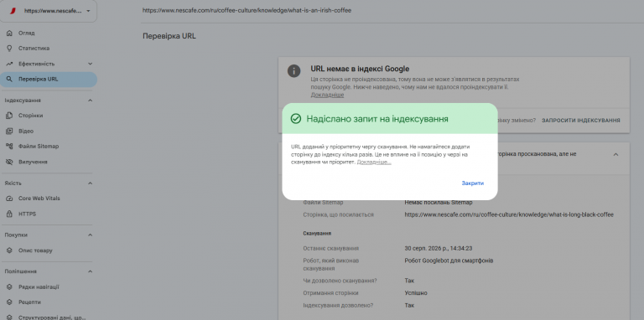Click the Ефективність trend icon

[9, 64]
